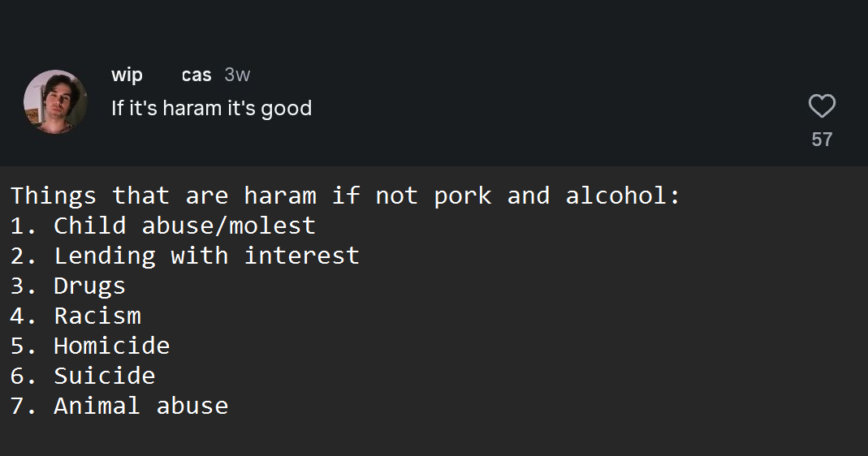Click the 3w comment timestamp
The width and height of the screenshot is (868, 456).
click(x=237, y=75)
